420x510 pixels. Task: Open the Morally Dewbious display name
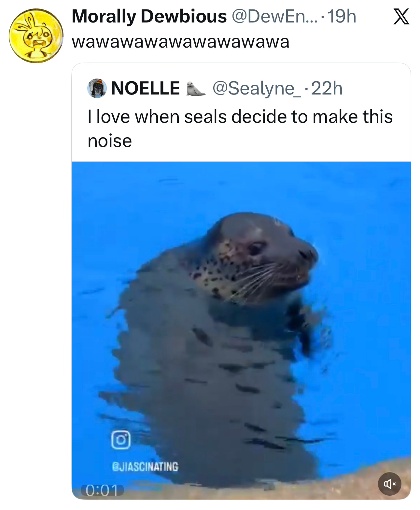coord(149,16)
